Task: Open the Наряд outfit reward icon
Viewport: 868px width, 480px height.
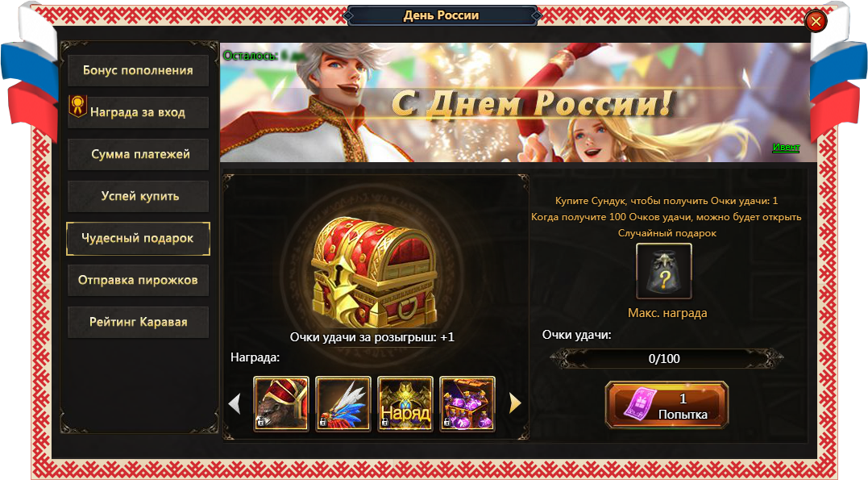Action: pyautogui.click(x=405, y=403)
